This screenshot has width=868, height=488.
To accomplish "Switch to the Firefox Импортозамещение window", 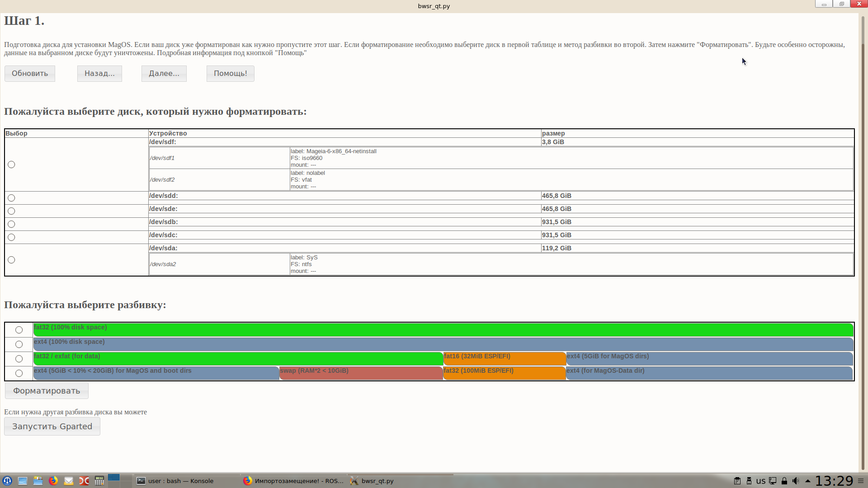I will pos(294,481).
